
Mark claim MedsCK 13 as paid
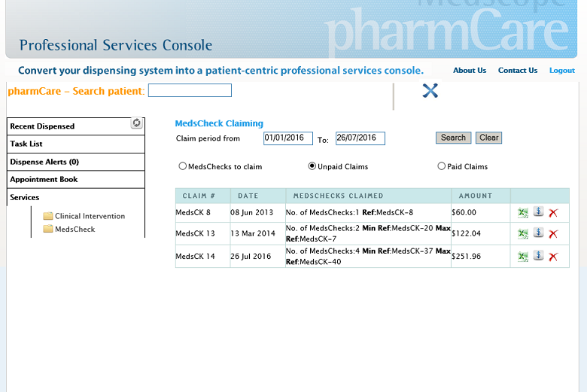click(538, 232)
